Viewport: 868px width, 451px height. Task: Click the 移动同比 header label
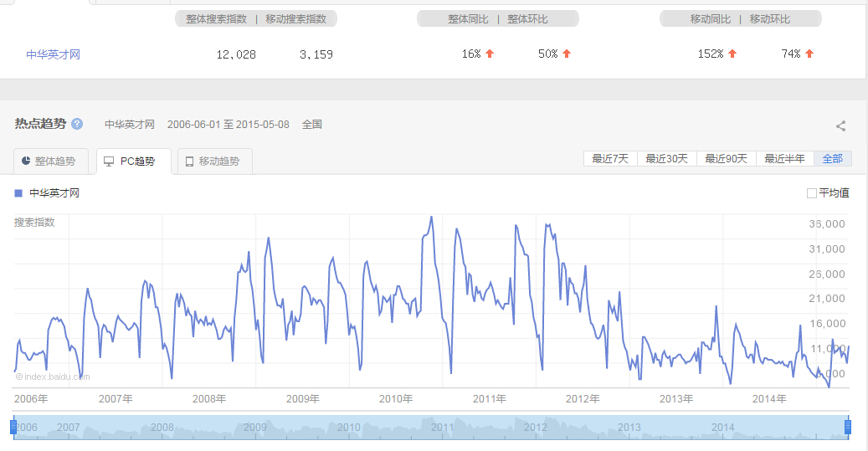tap(711, 18)
